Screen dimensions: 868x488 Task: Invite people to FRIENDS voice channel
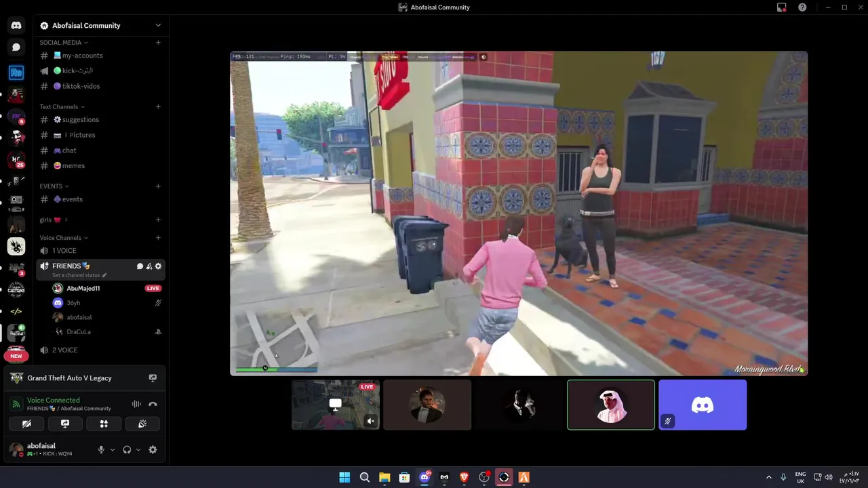(x=149, y=266)
